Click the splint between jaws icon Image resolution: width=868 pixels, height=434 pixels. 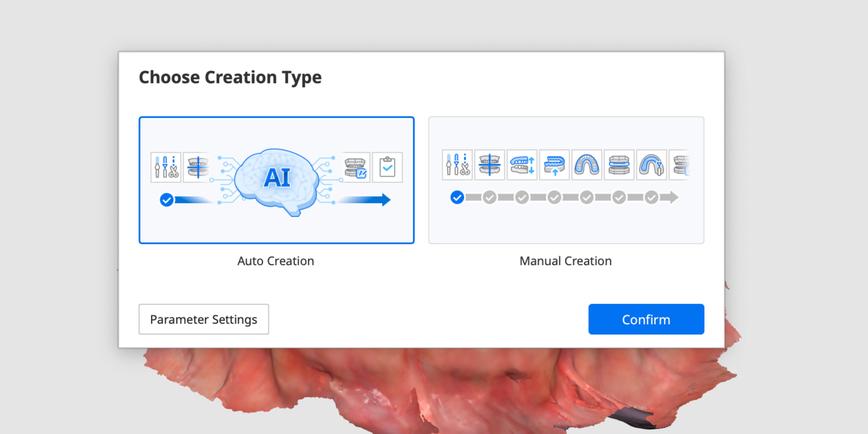pos(619,165)
